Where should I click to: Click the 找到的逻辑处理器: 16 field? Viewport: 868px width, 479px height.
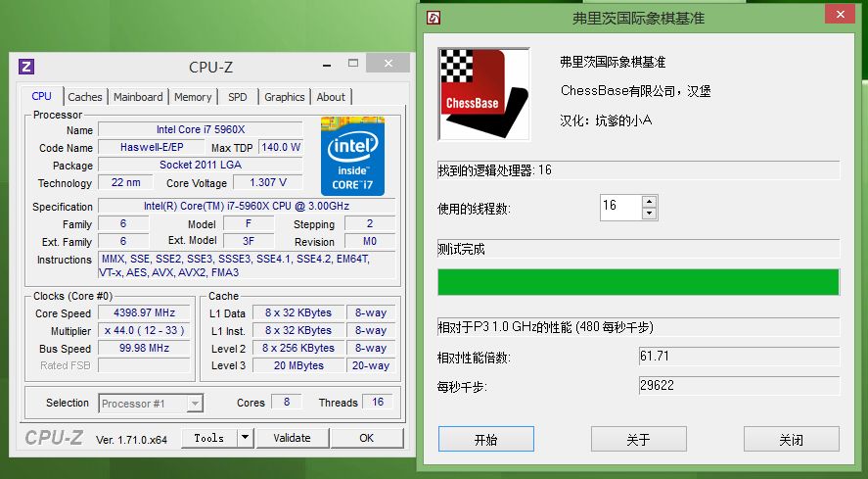click(x=638, y=170)
